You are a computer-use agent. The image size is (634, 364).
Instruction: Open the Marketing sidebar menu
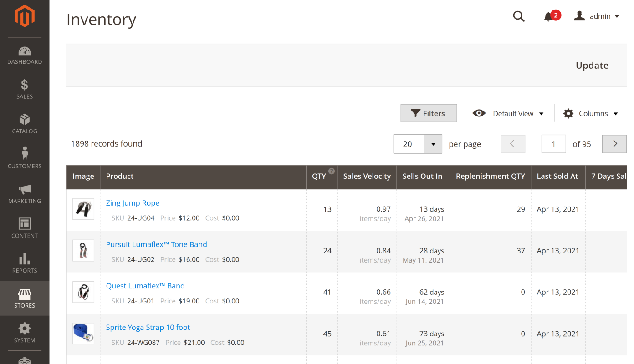[x=25, y=194]
